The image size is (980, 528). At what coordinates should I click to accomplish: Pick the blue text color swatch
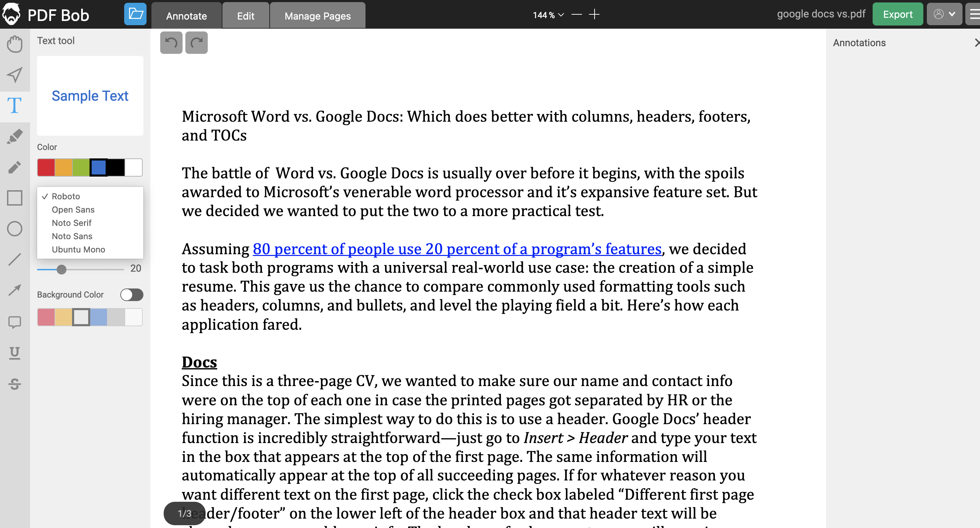coord(99,167)
